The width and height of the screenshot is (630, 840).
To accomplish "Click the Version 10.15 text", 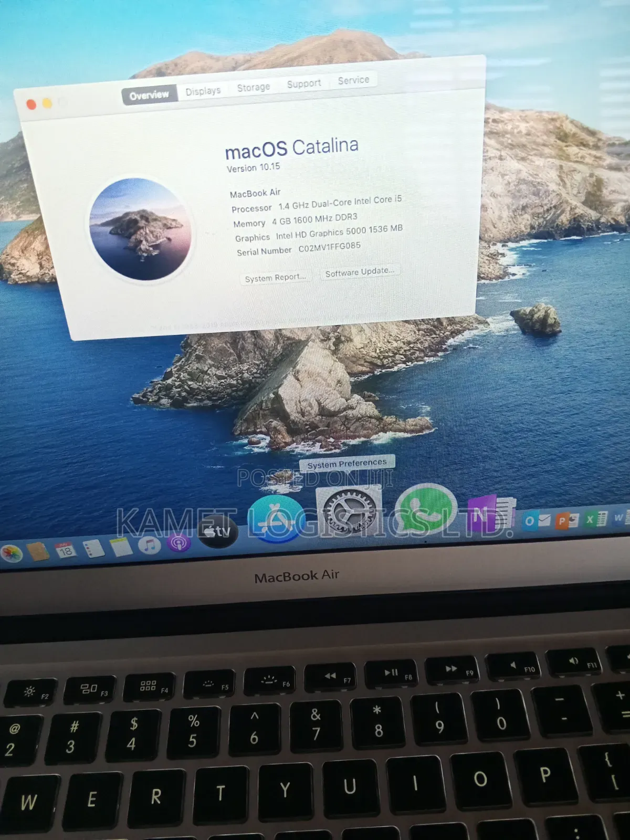I will pos(253,167).
